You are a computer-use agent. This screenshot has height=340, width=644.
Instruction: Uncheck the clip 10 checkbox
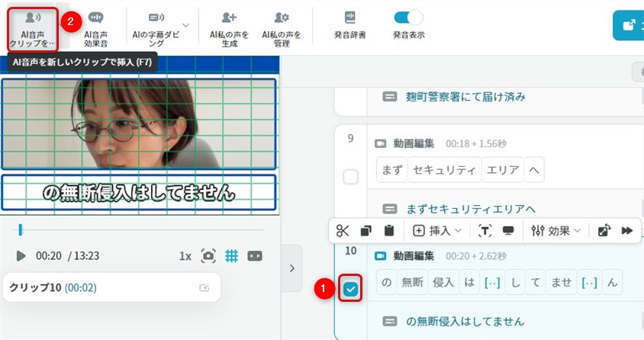point(350,289)
